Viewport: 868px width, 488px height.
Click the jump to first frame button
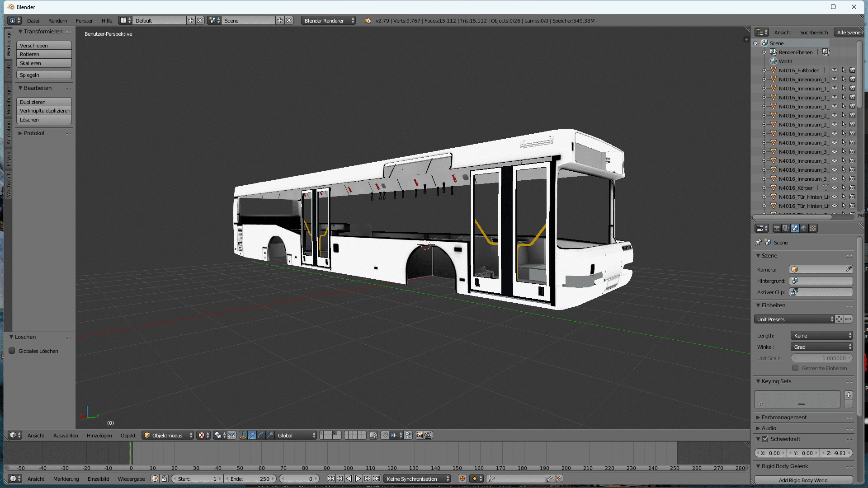pyautogui.click(x=331, y=479)
